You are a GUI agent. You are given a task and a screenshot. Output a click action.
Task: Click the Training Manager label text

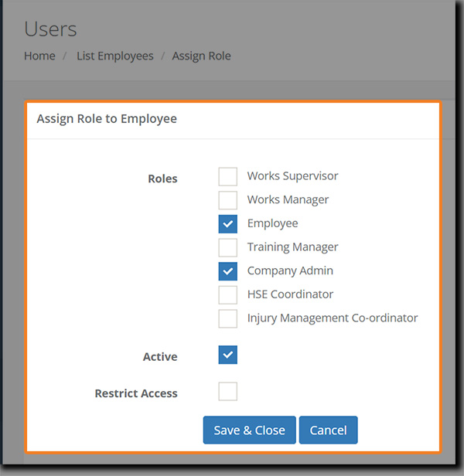(x=292, y=247)
